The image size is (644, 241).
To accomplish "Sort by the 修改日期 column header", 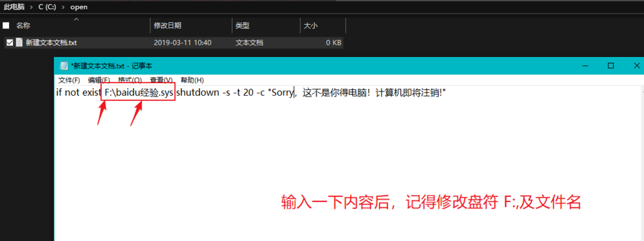I will coord(168,25).
